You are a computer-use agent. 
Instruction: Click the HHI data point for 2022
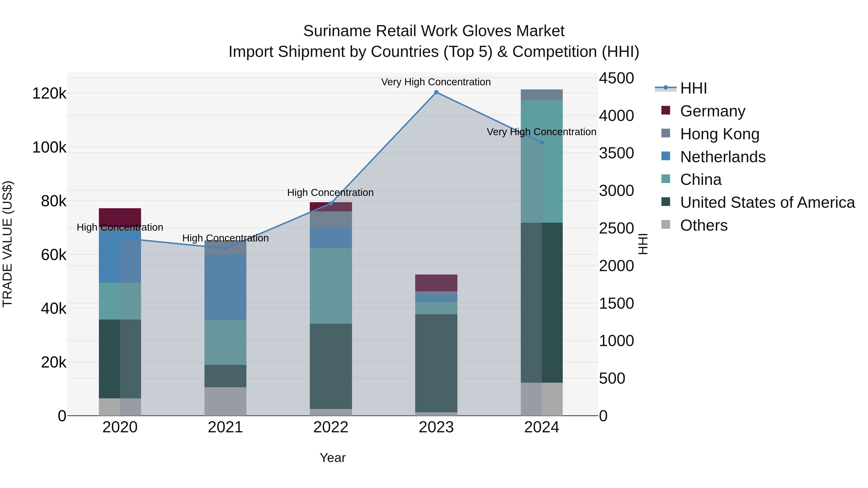coord(331,203)
